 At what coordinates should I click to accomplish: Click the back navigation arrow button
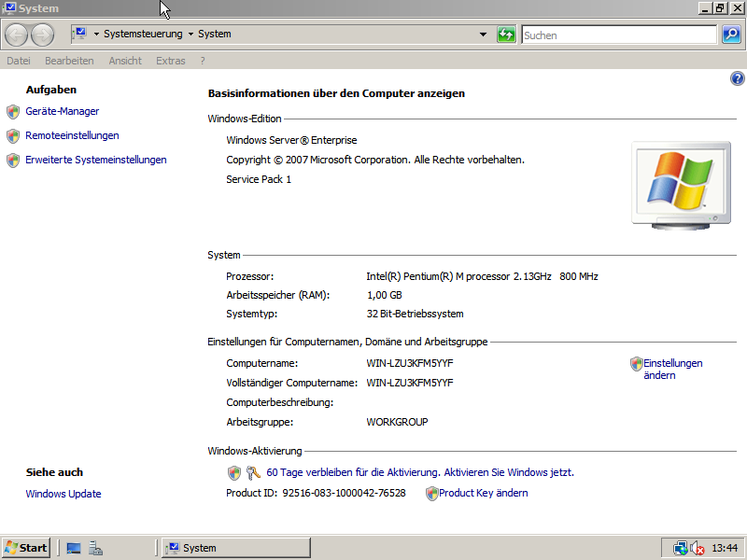[16, 35]
